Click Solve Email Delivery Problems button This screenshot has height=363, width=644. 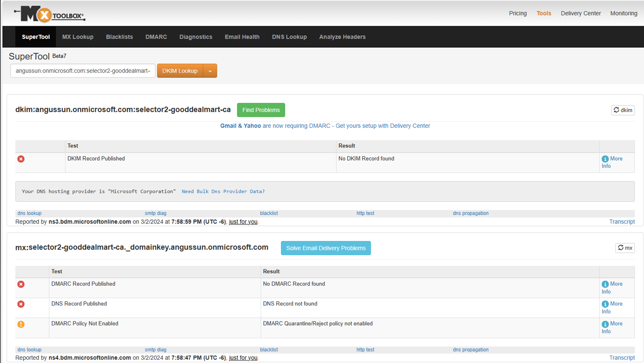click(326, 248)
